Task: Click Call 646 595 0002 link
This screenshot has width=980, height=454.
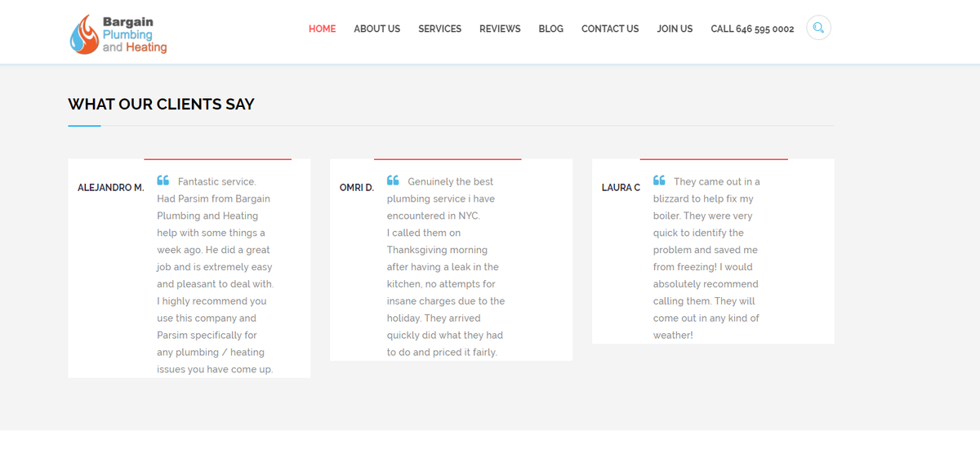Action: (x=752, y=29)
